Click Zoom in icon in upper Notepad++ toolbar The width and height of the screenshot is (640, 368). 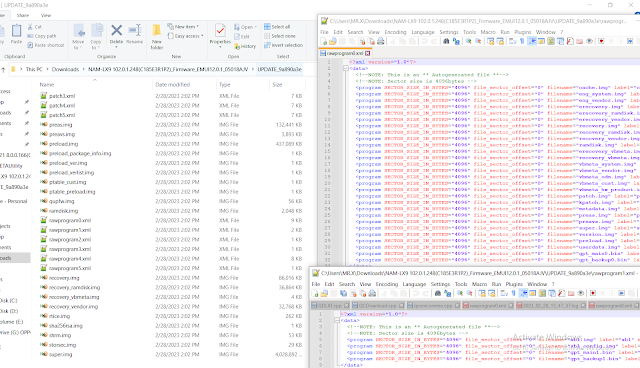tap(469, 41)
